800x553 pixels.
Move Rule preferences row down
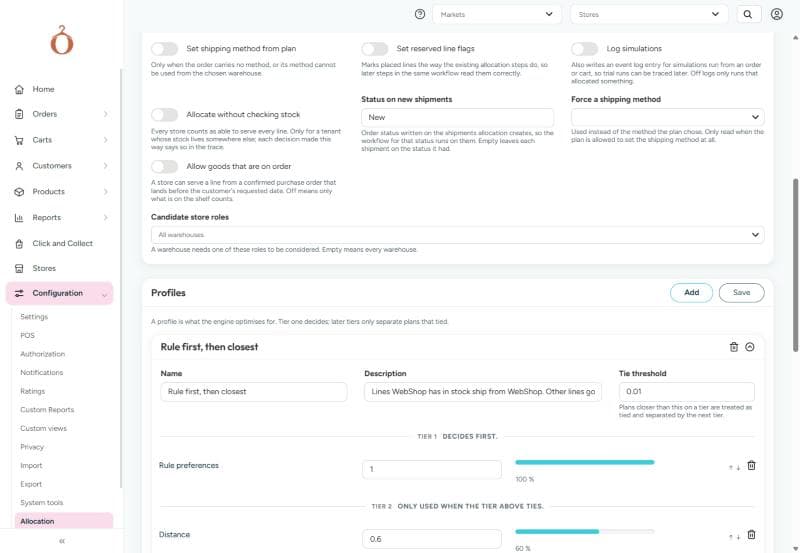[738, 467]
